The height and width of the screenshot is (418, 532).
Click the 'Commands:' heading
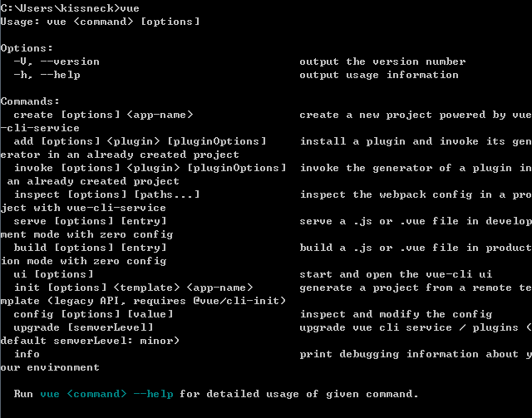click(x=30, y=101)
